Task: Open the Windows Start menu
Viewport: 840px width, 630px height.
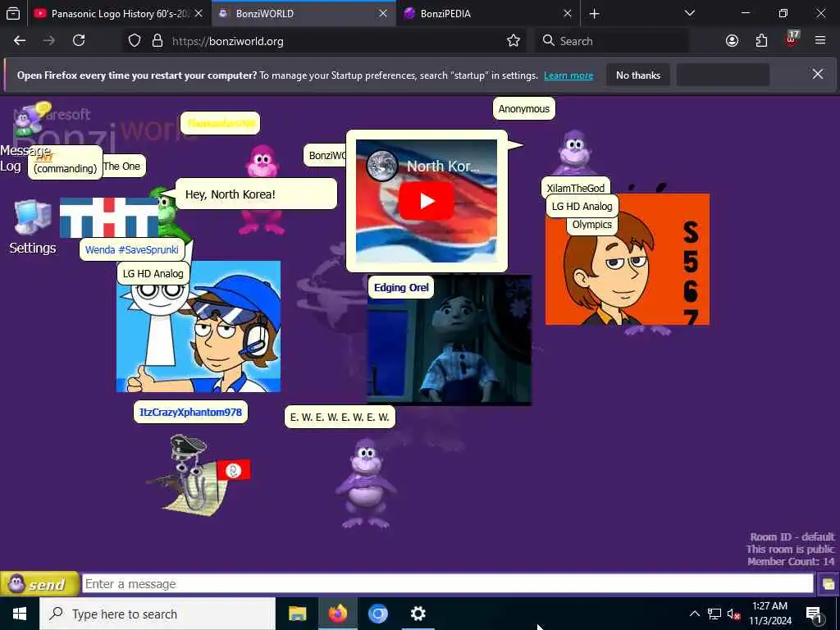Action: coord(20,614)
